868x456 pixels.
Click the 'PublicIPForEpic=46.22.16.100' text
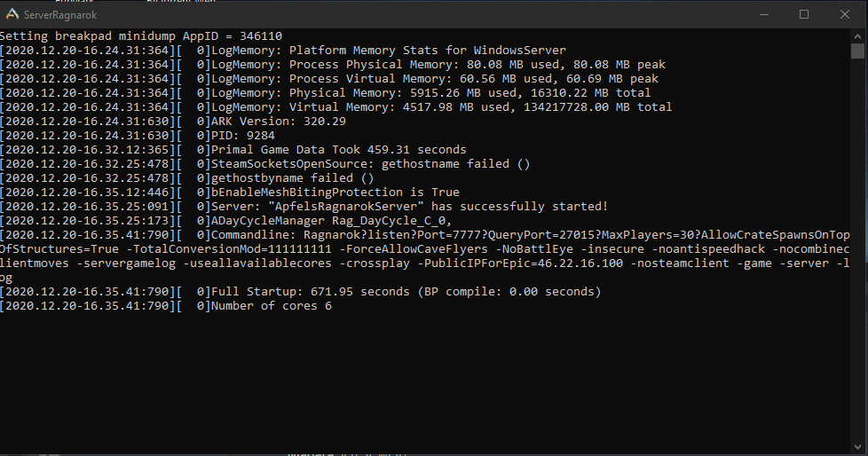[520, 263]
